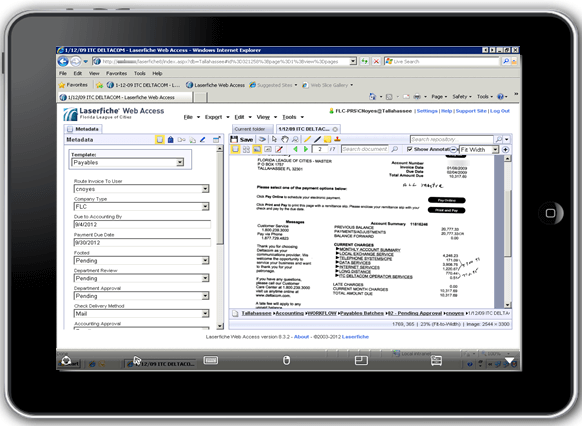Click the search repository magnifier icon

498,140
